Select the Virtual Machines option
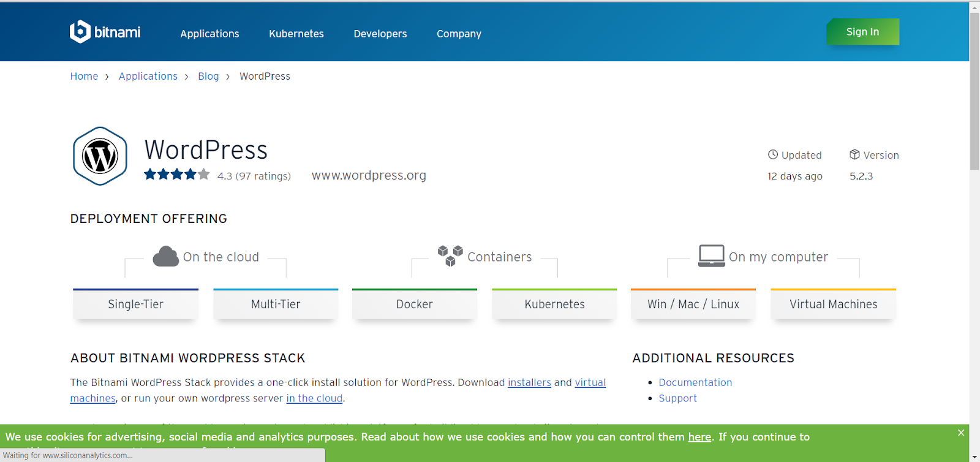 [833, 304]
